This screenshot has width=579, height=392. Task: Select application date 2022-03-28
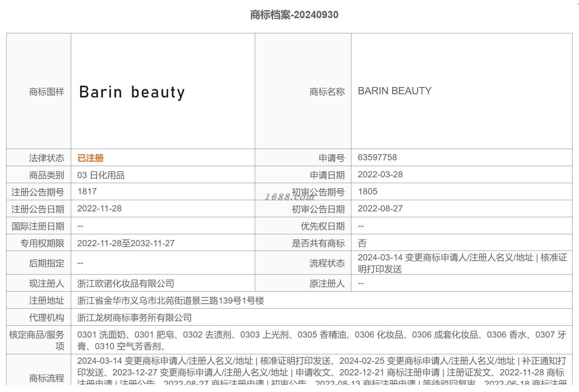click(380, 174)
